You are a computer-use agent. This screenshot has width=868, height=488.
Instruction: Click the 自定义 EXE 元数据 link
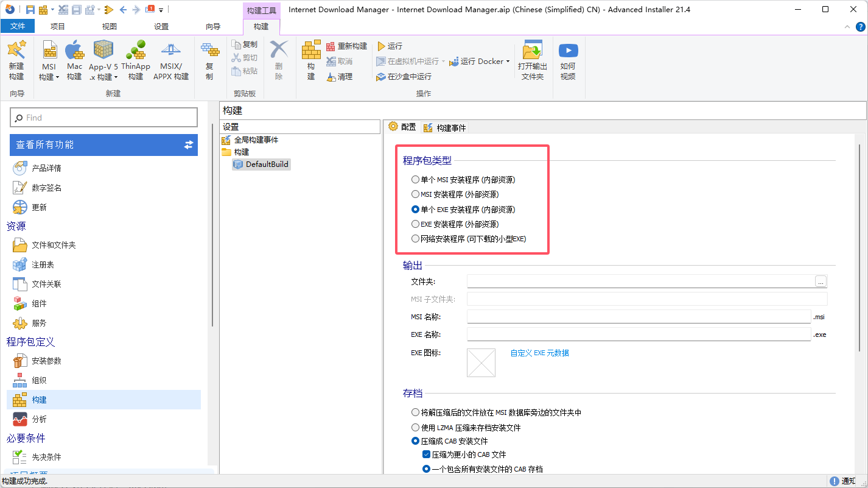coord(539,353)
